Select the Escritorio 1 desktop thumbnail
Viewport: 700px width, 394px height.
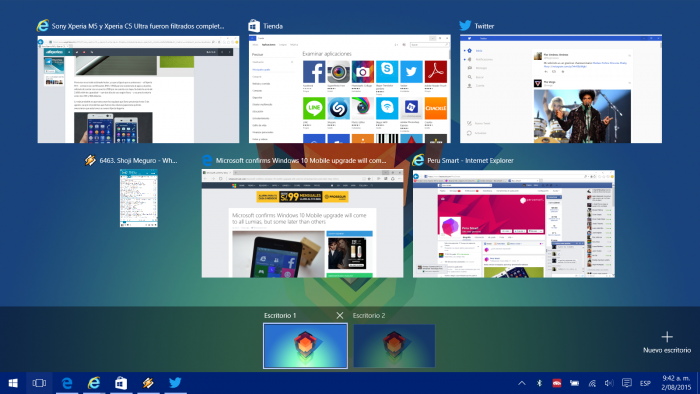coord(305,346)
